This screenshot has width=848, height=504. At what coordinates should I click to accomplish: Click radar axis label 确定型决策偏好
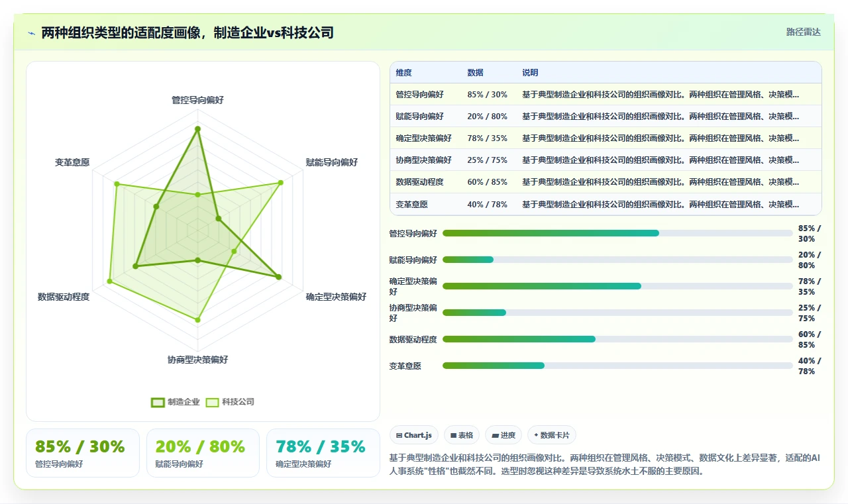(336, 297)
